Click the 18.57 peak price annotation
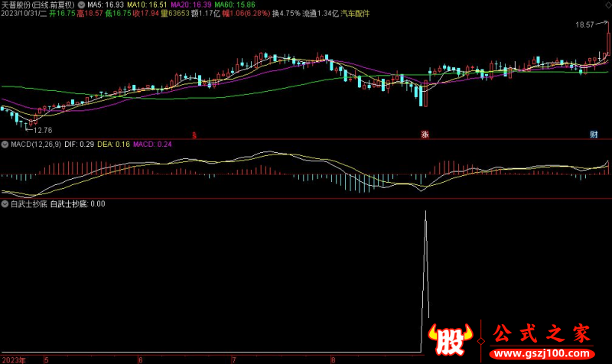The height and width of the screenshot is (364, 612). [584, 24]
